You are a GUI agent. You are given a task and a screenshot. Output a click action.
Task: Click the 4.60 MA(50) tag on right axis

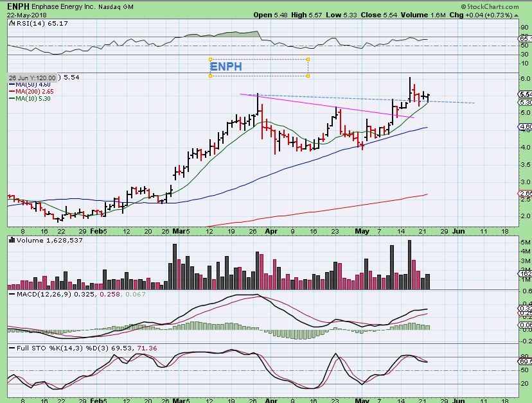pyautogui.click(x=525, y=127)
